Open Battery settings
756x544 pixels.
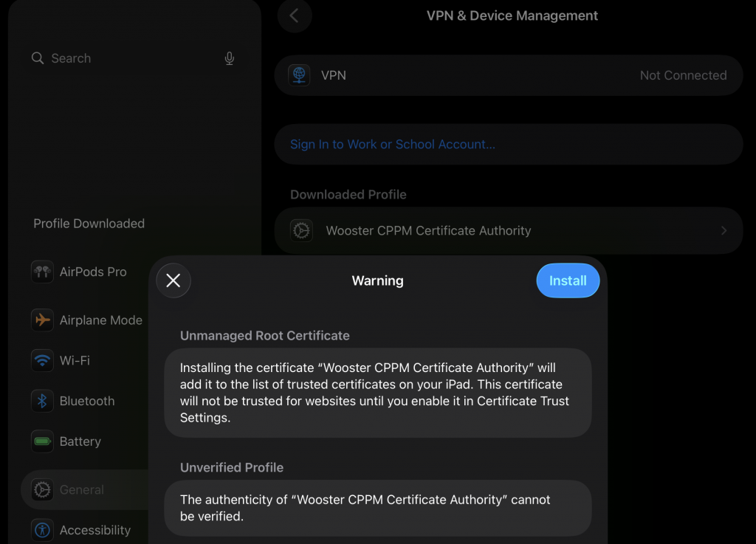pos(84,441)
